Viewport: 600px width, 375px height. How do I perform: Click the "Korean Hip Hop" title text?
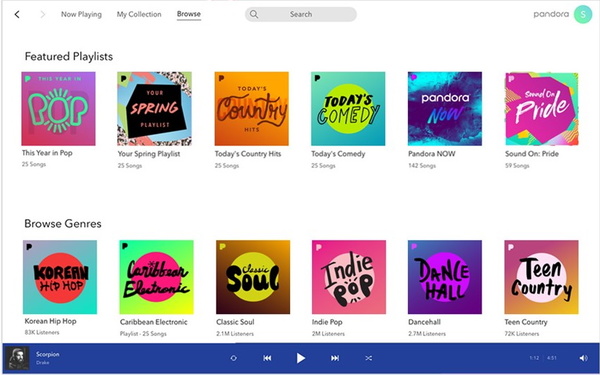pyautogui.click(x=51, y=321)
